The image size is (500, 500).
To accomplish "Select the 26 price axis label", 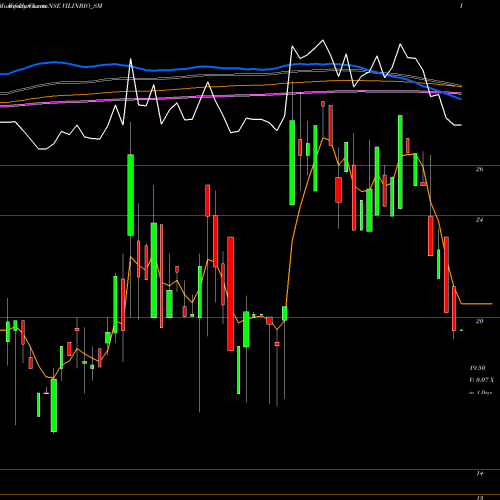I will click(x=479, y=169).
